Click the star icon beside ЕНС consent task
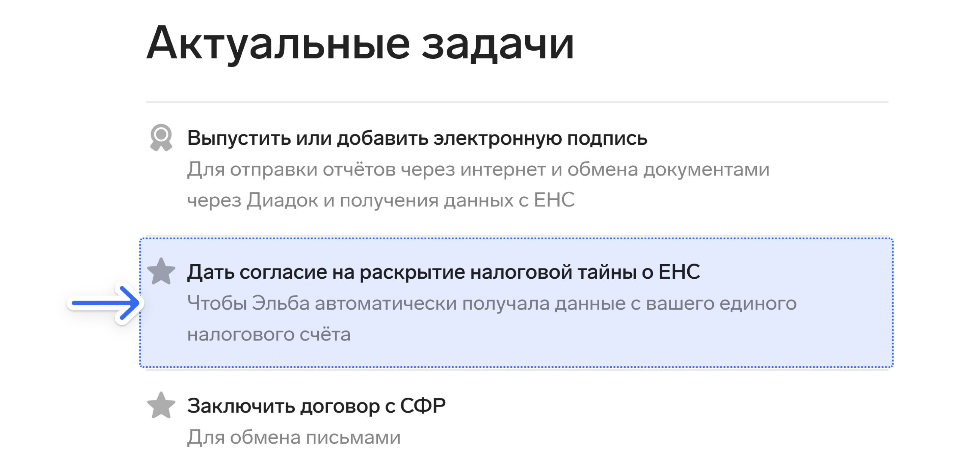 (x=161, y=272)
